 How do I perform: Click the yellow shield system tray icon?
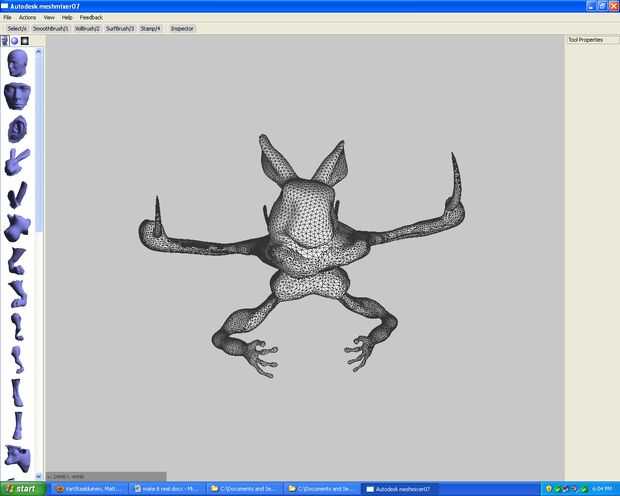(x=548, y=489)
